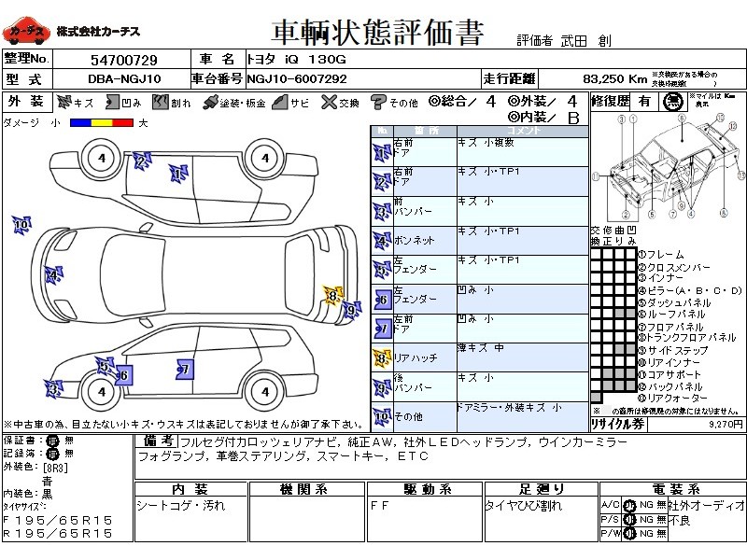The width and height of the screenshot is (747, 560).
Task: Click damage marker 2 on the car diagram
Action: [142, 161]
